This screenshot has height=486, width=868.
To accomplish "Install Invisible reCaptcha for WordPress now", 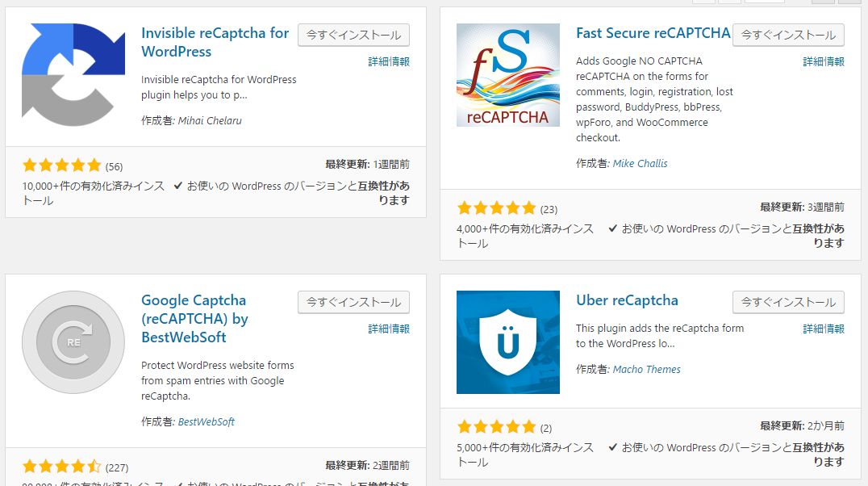I will [x=353, y=35].
